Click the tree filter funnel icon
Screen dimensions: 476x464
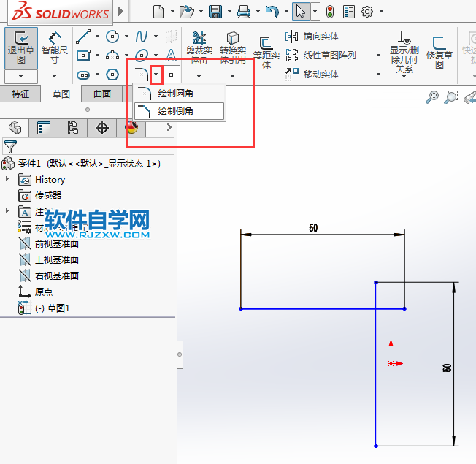10,146
